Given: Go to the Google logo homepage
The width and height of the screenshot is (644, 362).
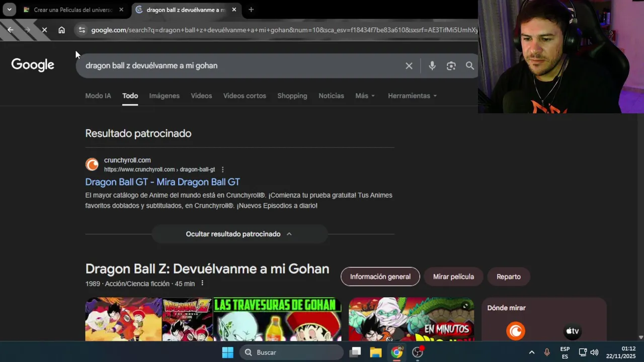Looking at the screenshot, I should click(33, 65).
